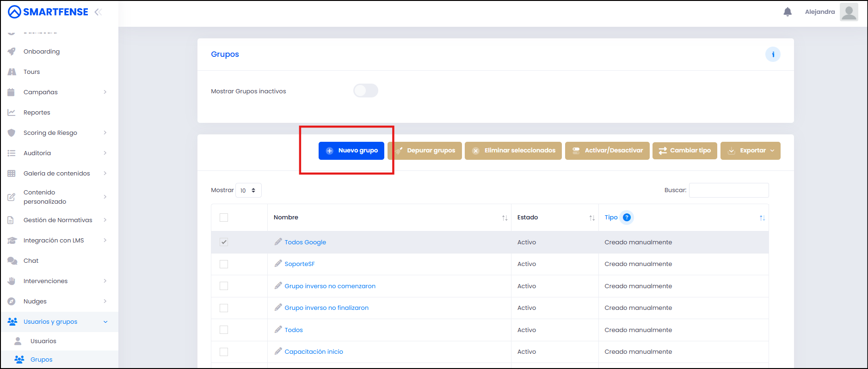Check the SoporteSF row checkbox

point(224,264)
